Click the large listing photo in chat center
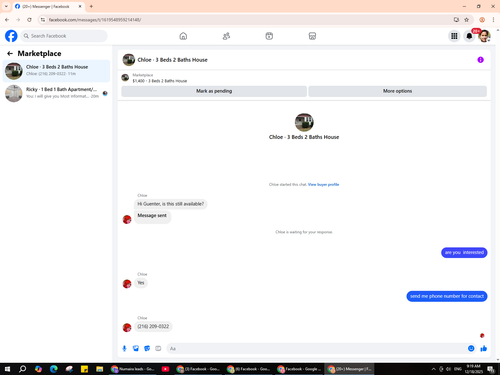Viewport: 500px width, 375px height. tap(304, 122)
